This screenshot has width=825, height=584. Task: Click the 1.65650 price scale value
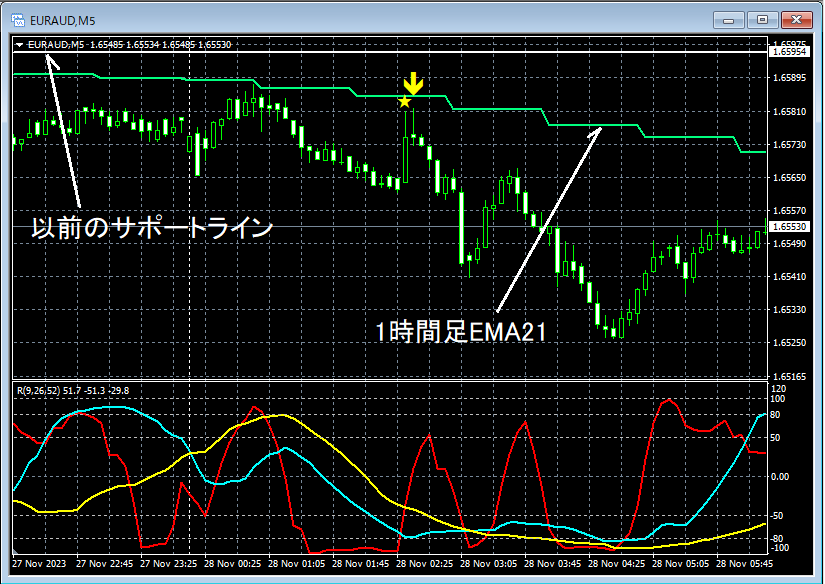(790, 177)
